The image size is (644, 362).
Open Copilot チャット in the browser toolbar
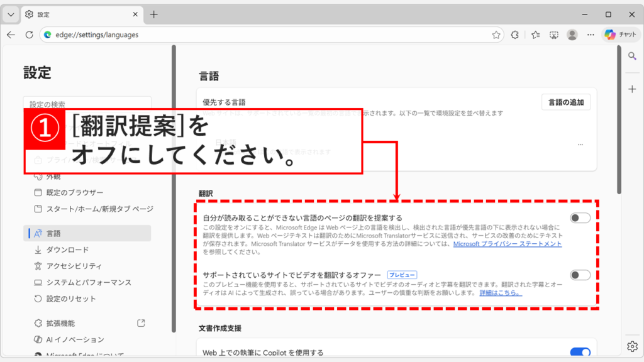(620, 35)
